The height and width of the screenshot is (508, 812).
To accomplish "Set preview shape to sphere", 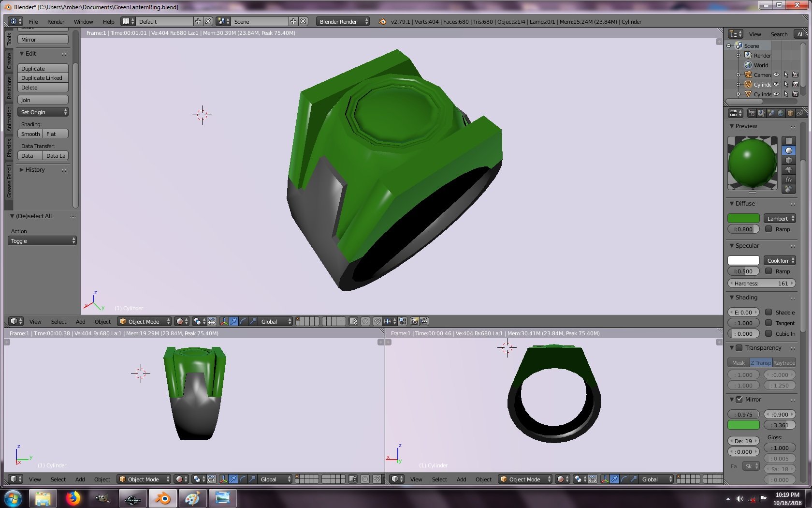I will point(789,150).
